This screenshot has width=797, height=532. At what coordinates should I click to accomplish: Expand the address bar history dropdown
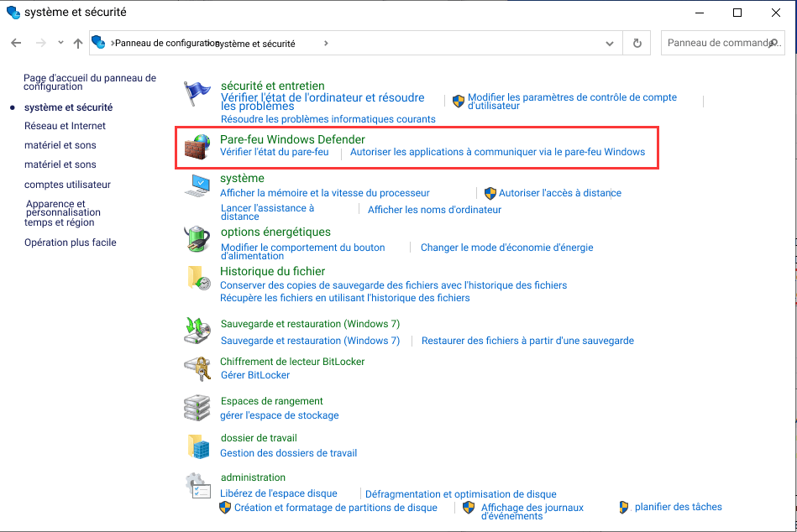pos(610,44)
